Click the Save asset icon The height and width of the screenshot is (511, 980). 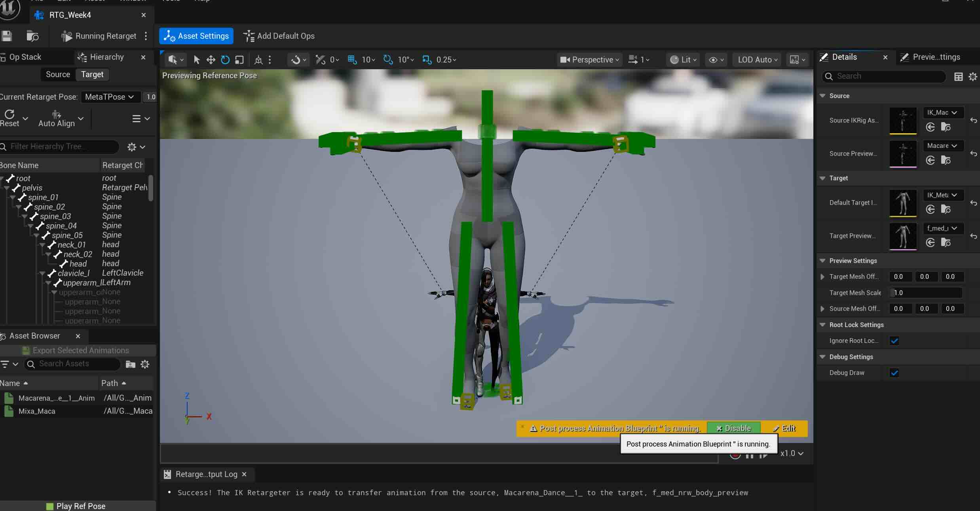[x=6, y=36]
